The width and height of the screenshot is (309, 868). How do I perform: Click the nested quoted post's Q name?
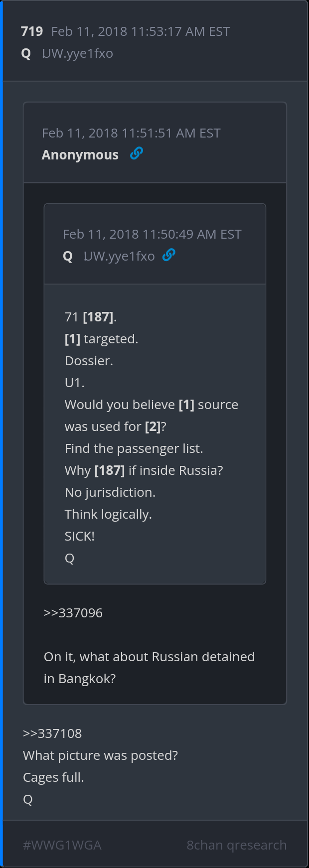pyautogui.click(x=68, y=256)
